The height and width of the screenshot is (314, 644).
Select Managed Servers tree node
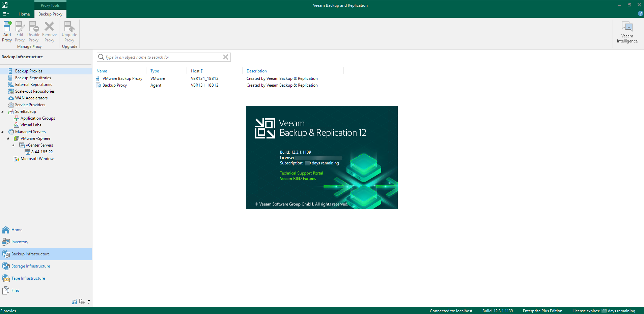click(x=30, y=132)
